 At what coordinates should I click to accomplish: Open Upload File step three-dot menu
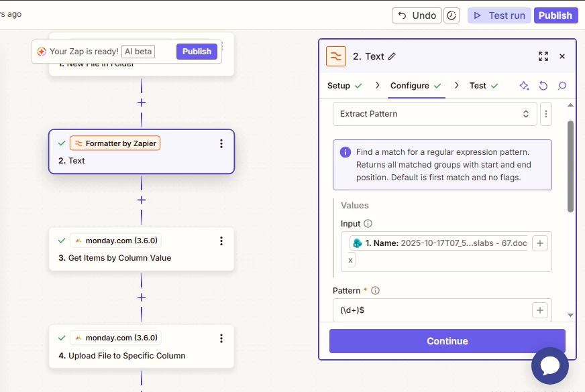coord(221,338)
